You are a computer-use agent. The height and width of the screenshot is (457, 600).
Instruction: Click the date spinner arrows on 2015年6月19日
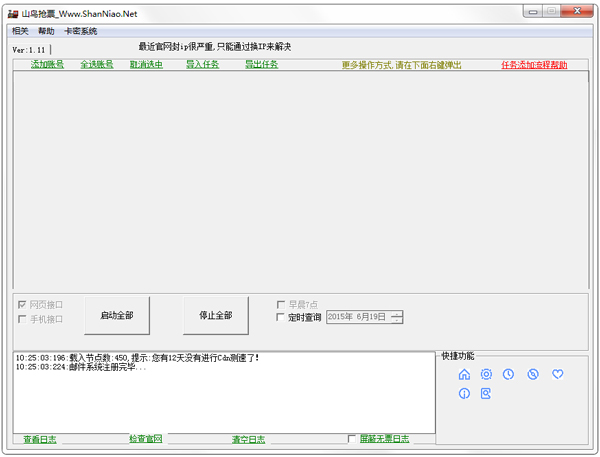point(397,317)
